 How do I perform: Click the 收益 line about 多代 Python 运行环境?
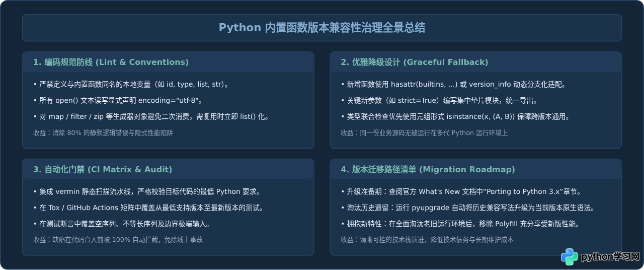click(425, 133)
